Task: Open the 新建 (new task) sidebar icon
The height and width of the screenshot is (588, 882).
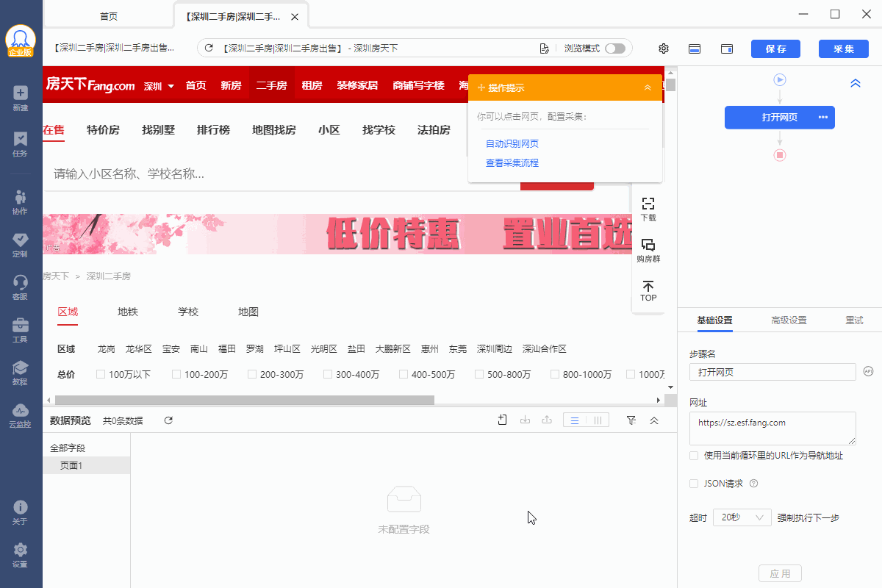Action: 21,98
